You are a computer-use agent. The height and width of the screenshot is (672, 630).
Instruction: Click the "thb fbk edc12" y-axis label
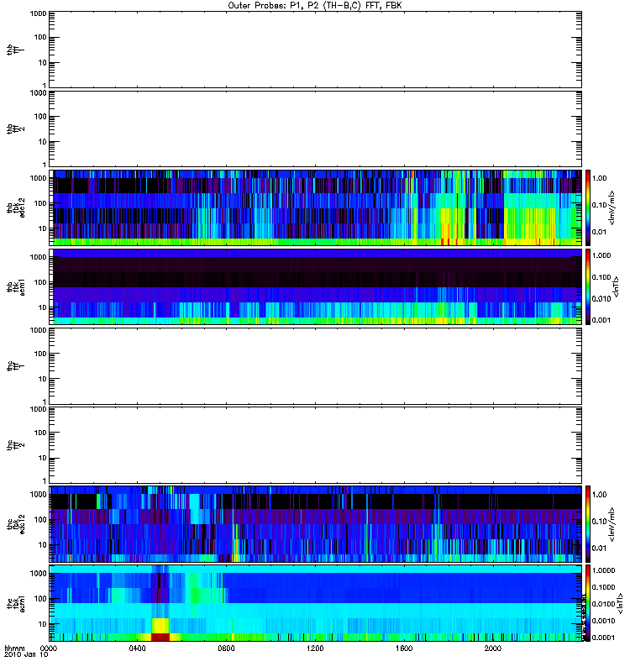(x=16, y=207)
